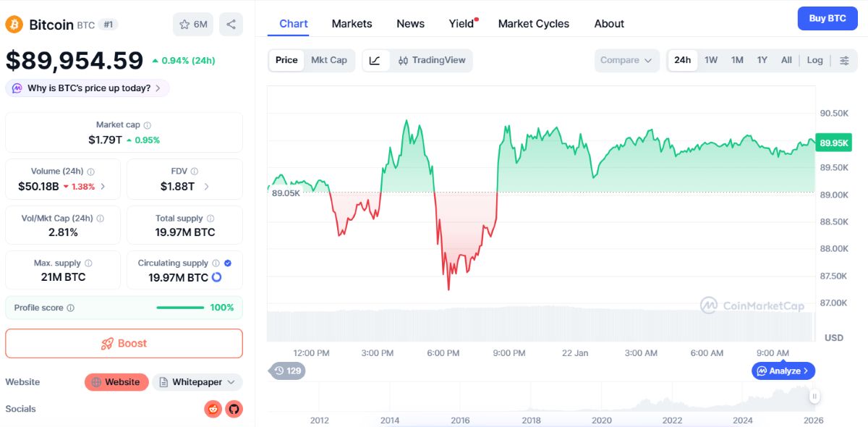Open the Website link button
Image resolution: width=868 pixels, height=427 pixels.
pyautogui.click(x=116, y=382)
